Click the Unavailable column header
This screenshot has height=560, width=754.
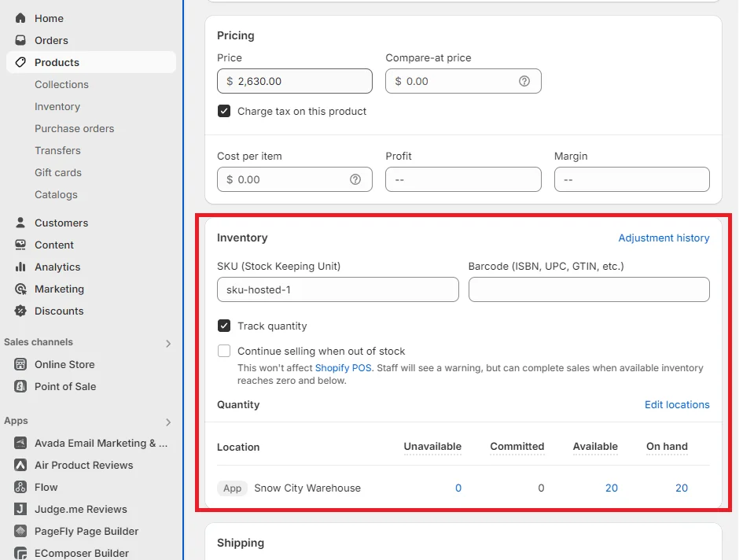(x=432, y=447)
